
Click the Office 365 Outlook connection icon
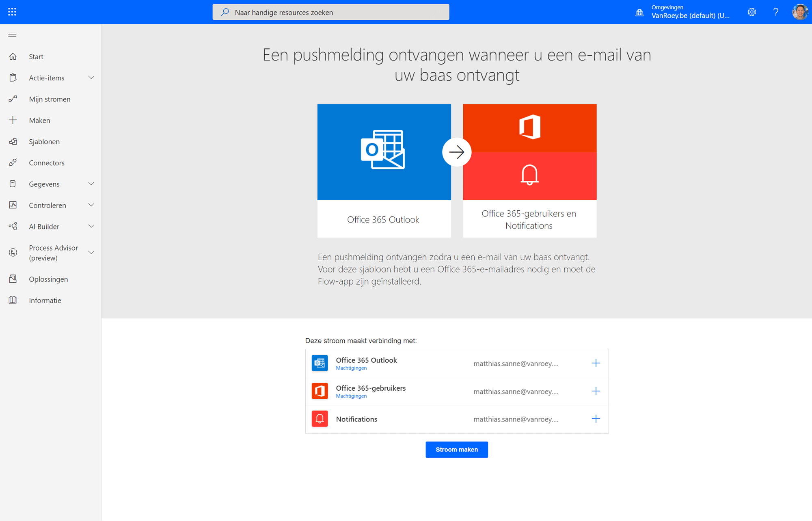point(320,363)
